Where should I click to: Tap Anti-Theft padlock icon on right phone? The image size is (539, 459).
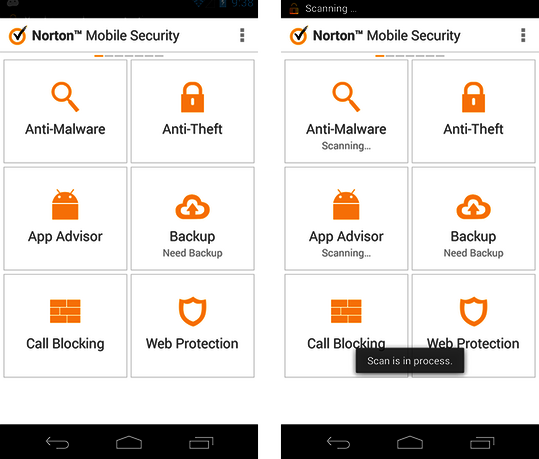(473, 97)
